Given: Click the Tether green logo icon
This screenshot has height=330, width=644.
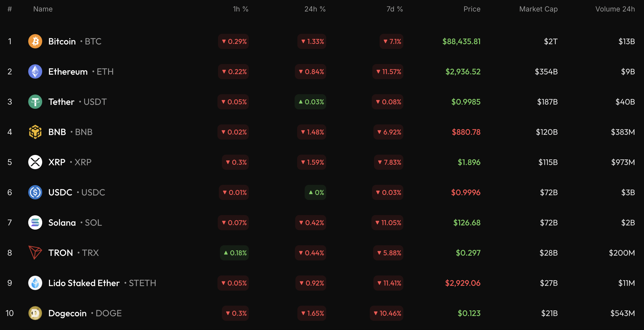Looking at the screenshot, I should [35, 102].
